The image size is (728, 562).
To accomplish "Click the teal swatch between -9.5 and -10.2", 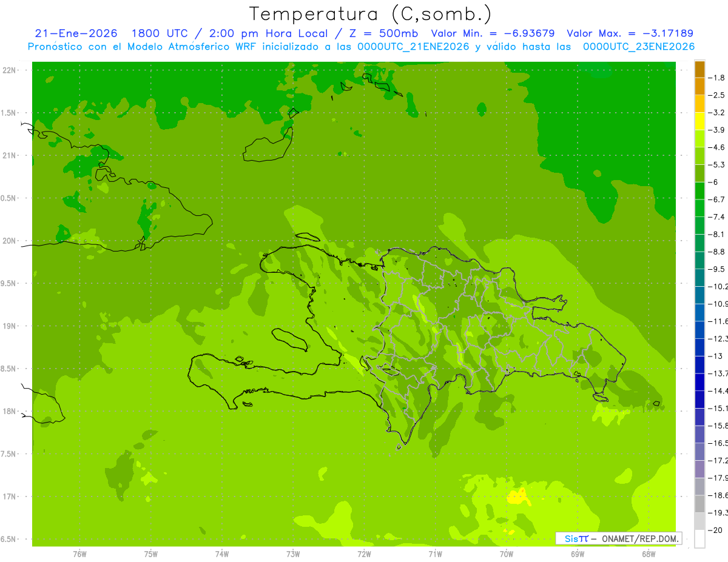I will coord(699,278).
